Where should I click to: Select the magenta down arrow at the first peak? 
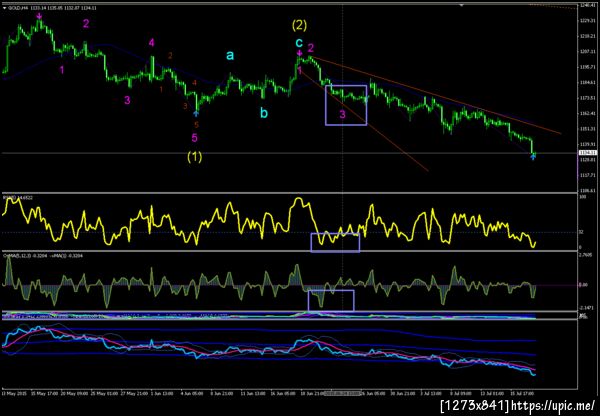tap(39, 16)
